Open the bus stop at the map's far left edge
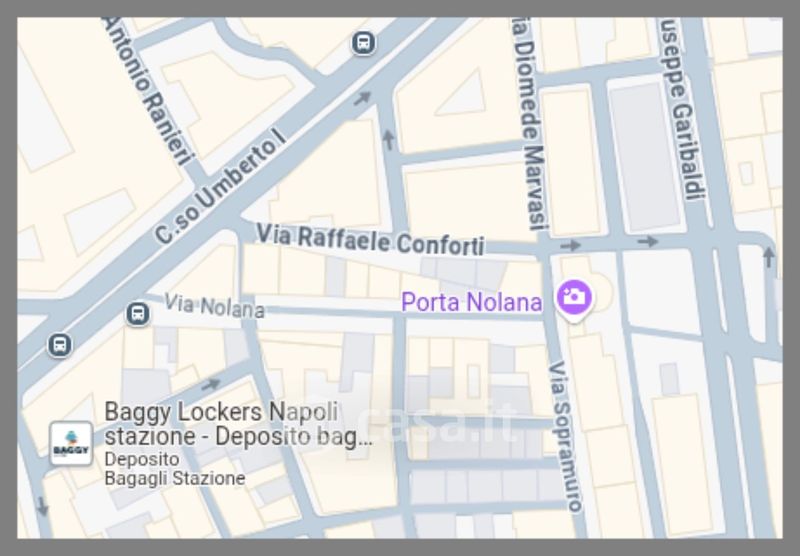Viewport: 800px width, 556px height. click(x=60, y=345)
